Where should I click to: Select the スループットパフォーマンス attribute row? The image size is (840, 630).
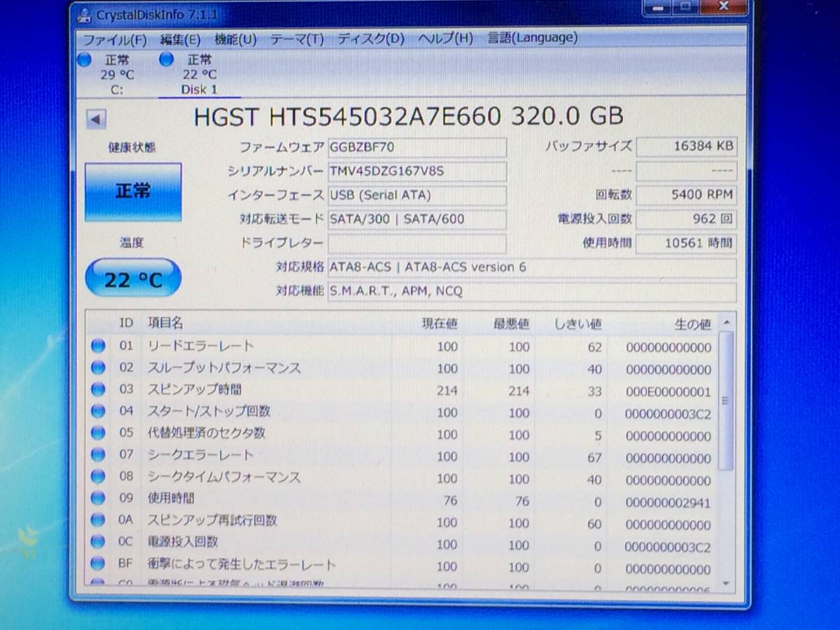tap(402, 368)
